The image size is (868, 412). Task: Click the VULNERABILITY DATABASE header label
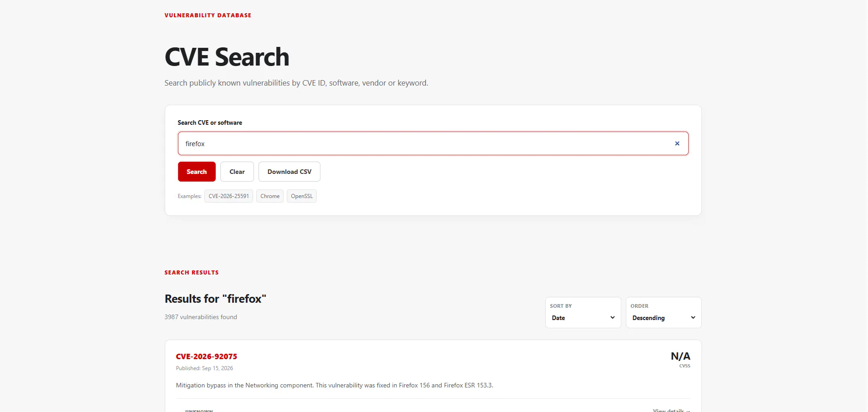click(x=208, y=15)
